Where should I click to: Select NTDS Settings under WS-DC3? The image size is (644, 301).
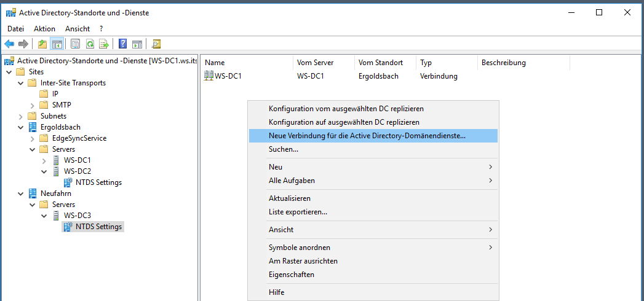[x=98, y=227]
